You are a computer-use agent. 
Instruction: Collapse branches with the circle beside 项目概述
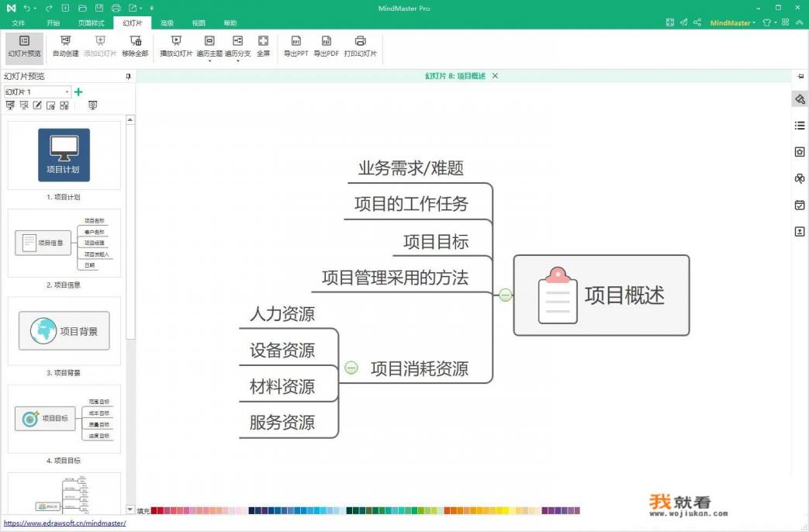[506, 295]
